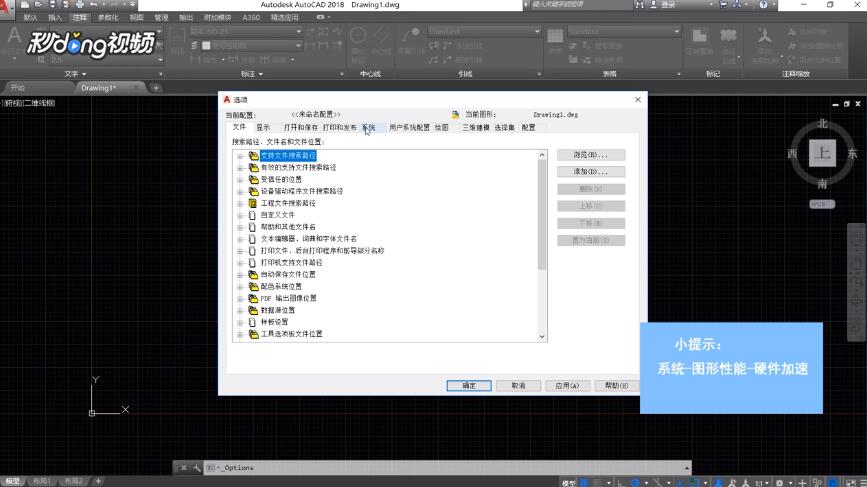Open the 注释 ribbon tab
The width and height of the screenshot is (867, 487).
click(80, 18)
